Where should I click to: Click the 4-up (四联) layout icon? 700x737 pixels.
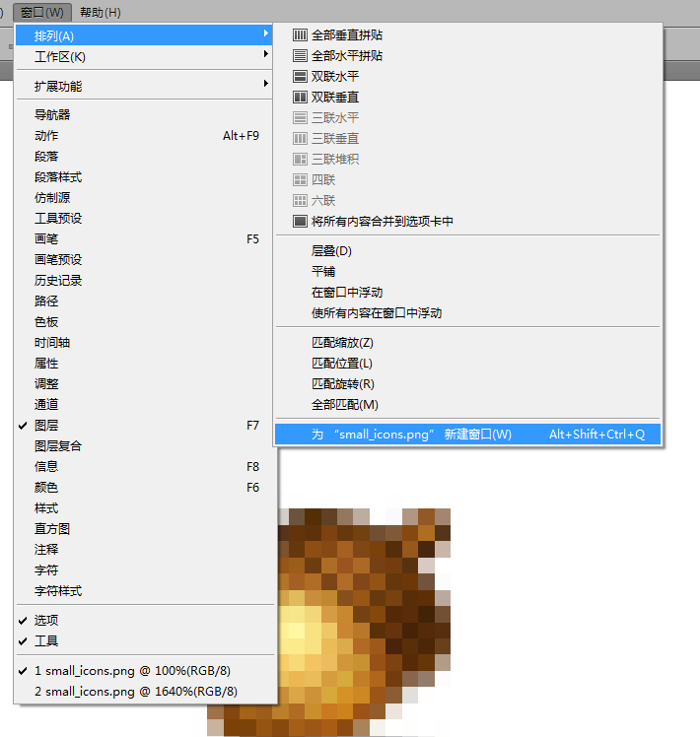(301, 180)
